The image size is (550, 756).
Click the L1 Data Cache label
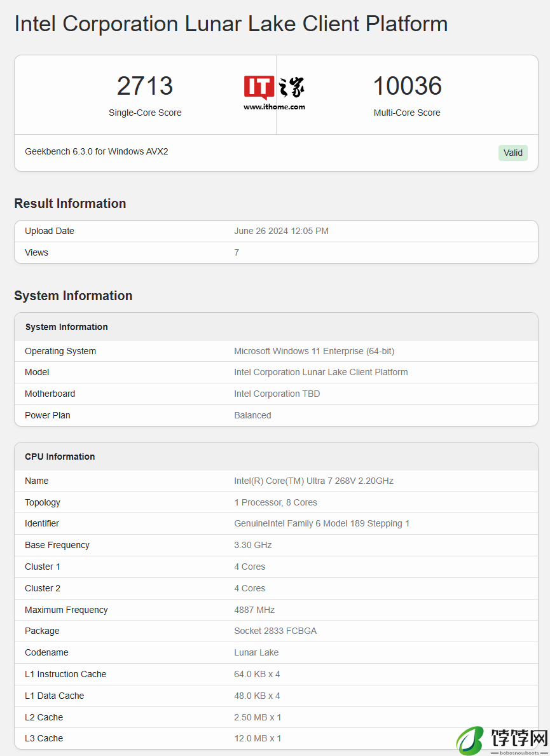coord(54,696)
